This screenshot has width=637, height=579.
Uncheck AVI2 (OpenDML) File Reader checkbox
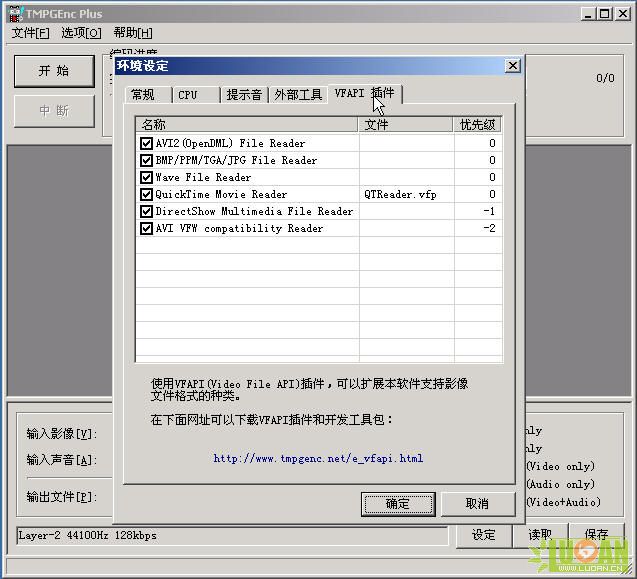pos(146,143)
